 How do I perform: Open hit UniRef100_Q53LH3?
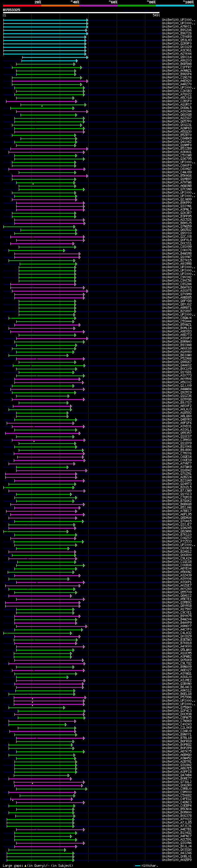click(177, 40)
